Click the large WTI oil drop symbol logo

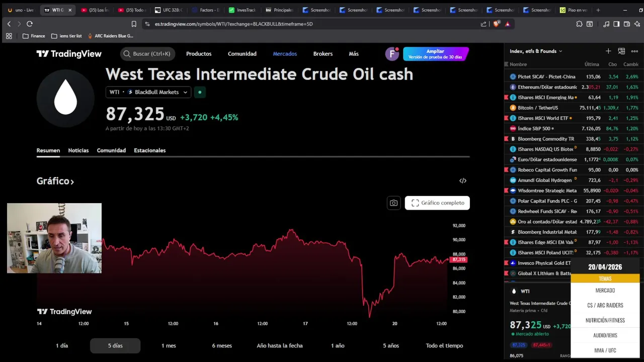(x=65, y=98)
